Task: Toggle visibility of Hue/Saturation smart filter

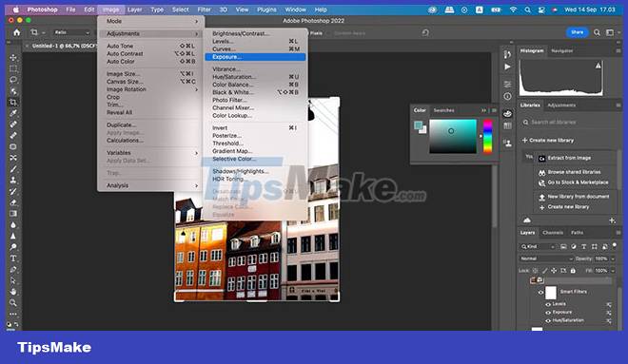Action: tap(548, 321)
